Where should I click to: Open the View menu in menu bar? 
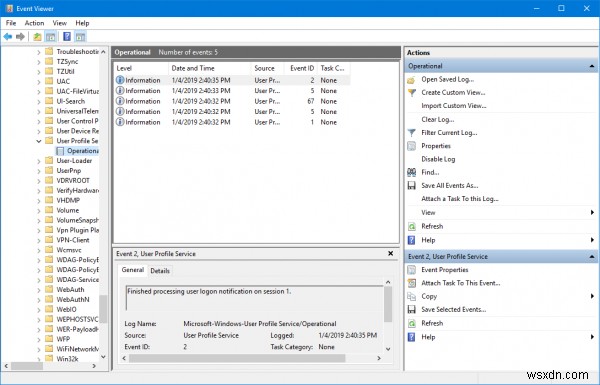pos(60,23)
